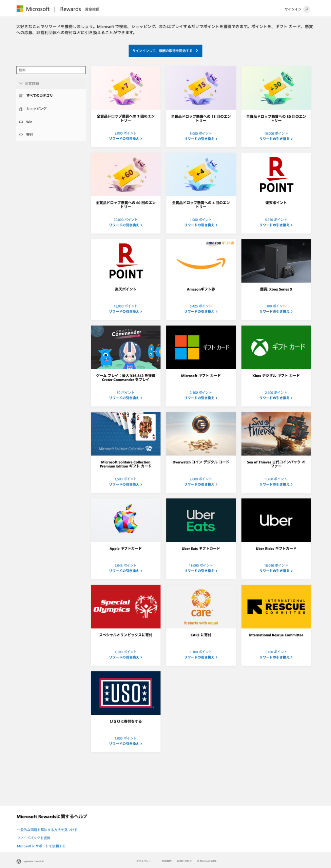Select the ショッピング category filter
This screenshot has width=331, height=868.
point(36,109)
